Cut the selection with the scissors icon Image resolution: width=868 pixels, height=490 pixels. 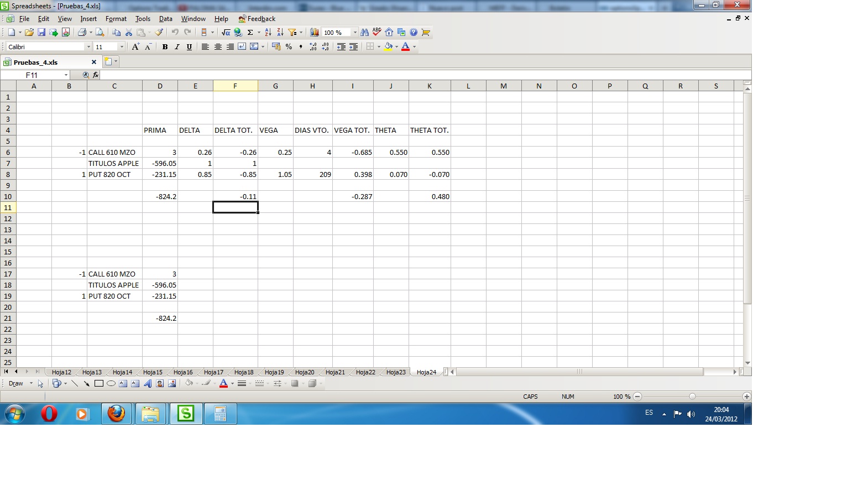coord(129,33)
